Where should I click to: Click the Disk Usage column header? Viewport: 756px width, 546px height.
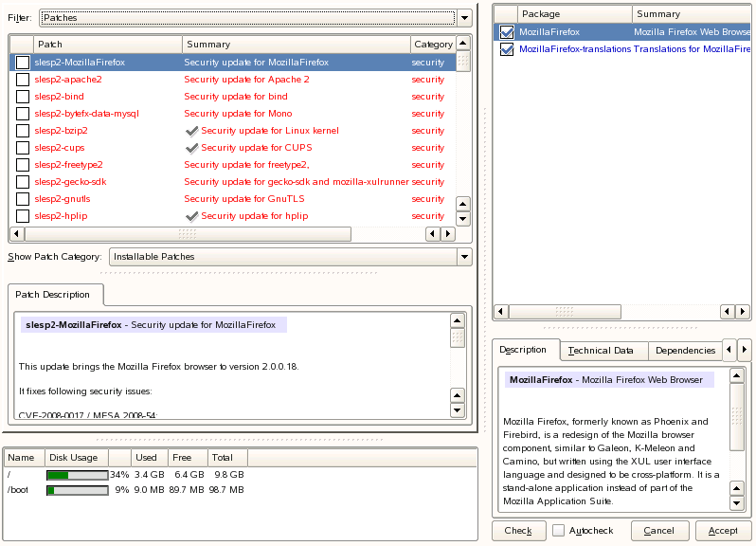(x=76, y=458)
